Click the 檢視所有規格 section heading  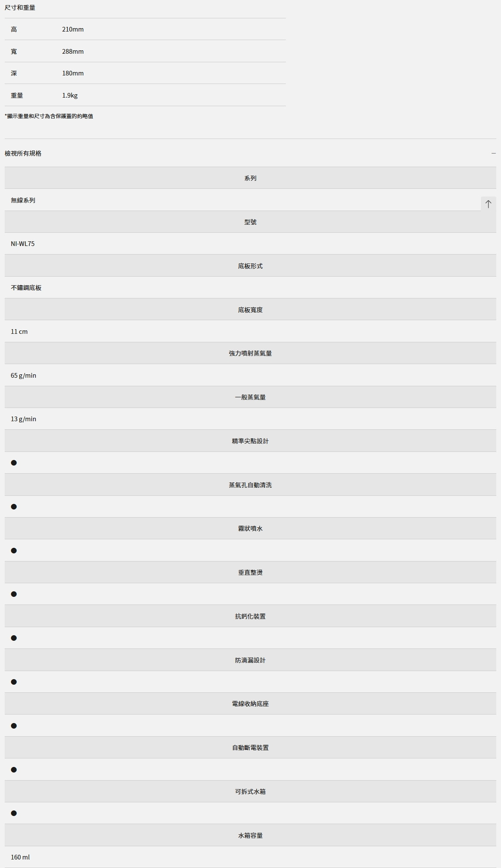(23, 153)
